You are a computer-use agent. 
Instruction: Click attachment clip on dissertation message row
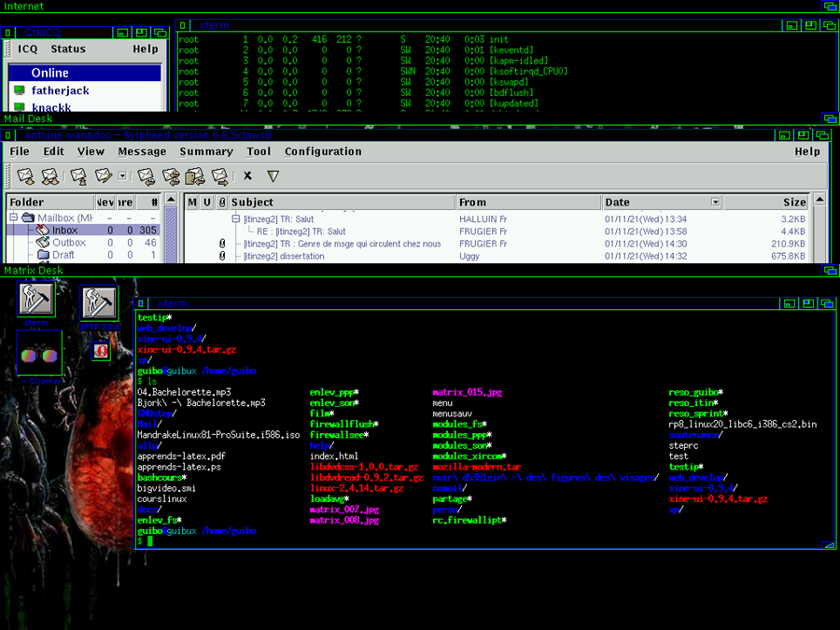[x=222, y=256]
